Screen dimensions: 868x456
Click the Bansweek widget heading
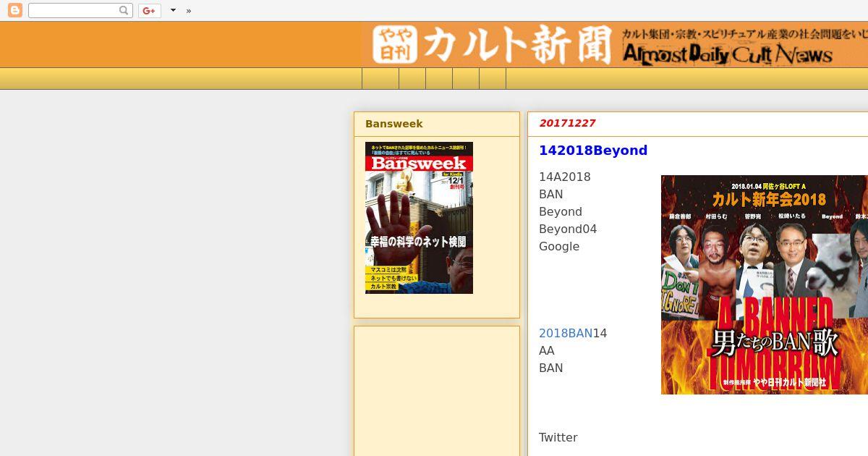pos(394,124)
